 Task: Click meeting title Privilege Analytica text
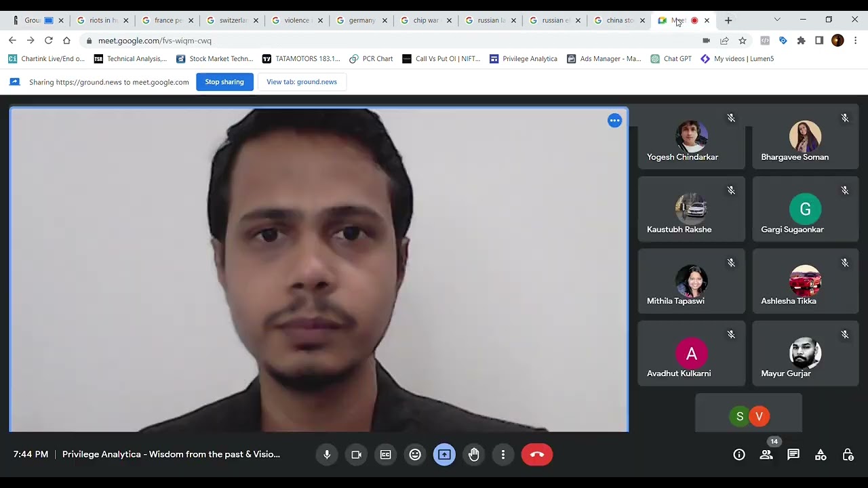point(171,455)
